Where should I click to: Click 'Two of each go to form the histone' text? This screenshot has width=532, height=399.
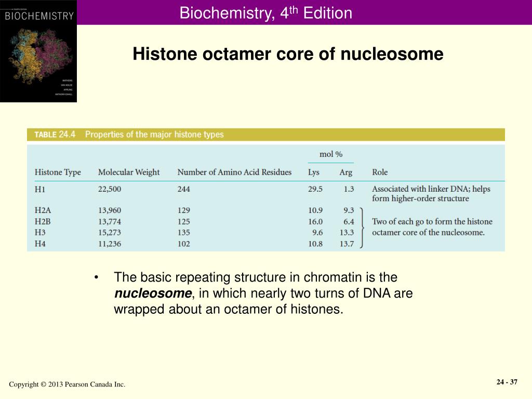[x=432, y=221]
